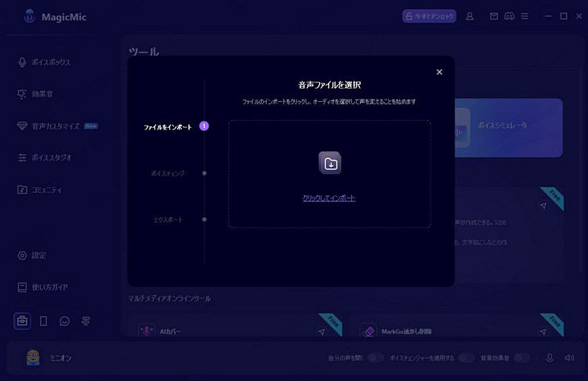This screenshot has width=588, height=381.
Task: Select the ファイルをインポート step
Action: click(x=168, y=127)
